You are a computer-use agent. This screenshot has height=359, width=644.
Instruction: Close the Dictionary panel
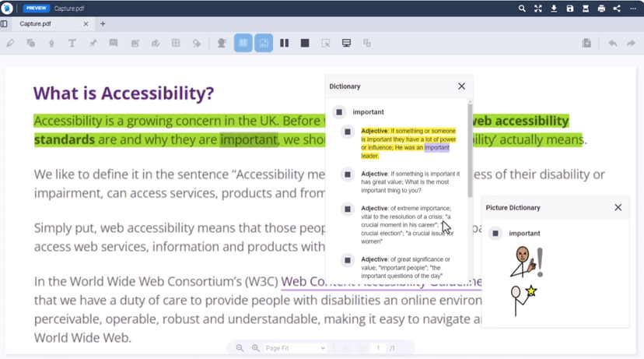462,86
